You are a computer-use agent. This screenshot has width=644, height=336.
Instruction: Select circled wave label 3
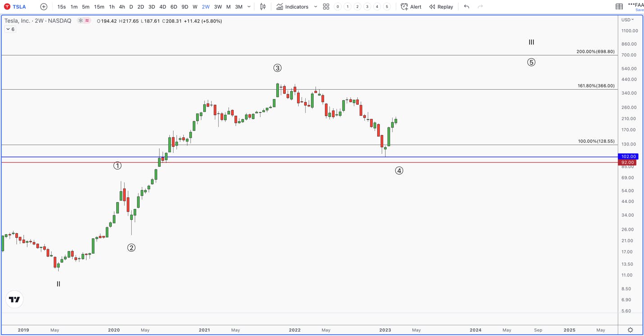coord(277,68)
